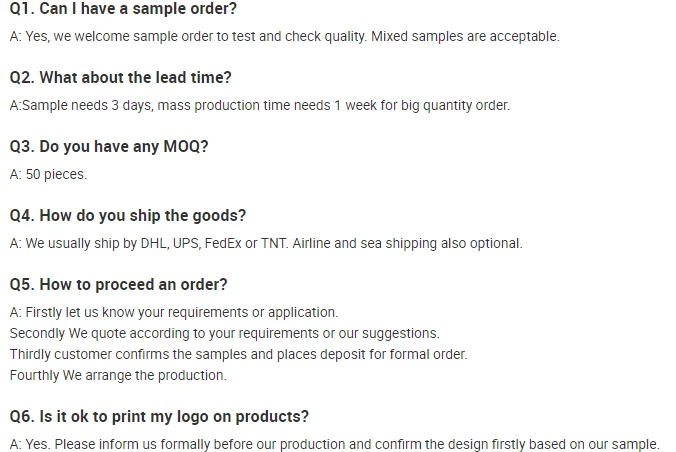This screenshot has width=676, height=452.
Task: Click the phrase 'Airline and sea shipping also optional'
Action: 407,244
